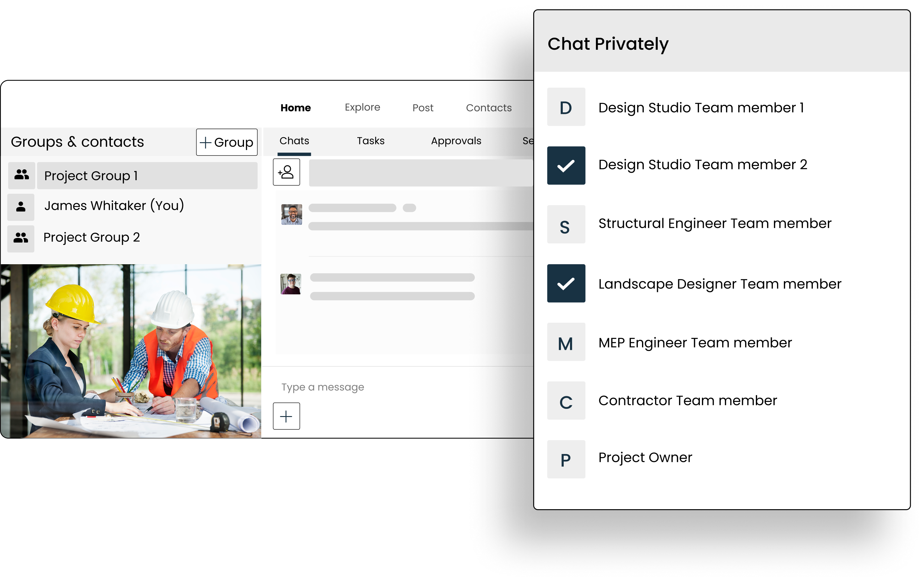
Task: Switch to the Tasks tab
Action: coord(370,141)
